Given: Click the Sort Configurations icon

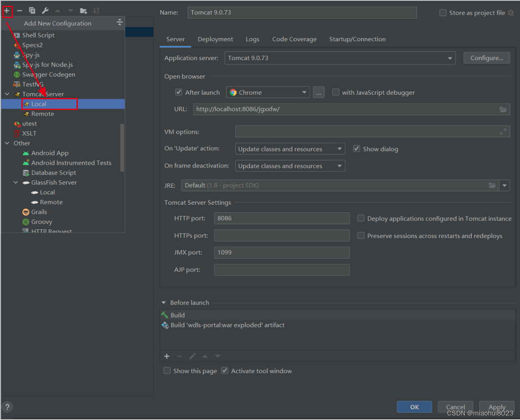Looking at the screenshot, I should click(x=96, y=11).
